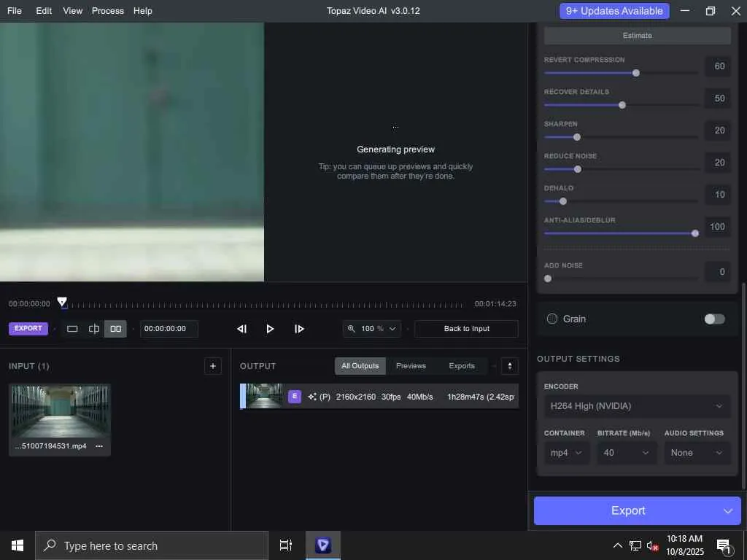Open the View menu
Image resolution: width=747 pixels, height=560 pixels.
point(72,10)
